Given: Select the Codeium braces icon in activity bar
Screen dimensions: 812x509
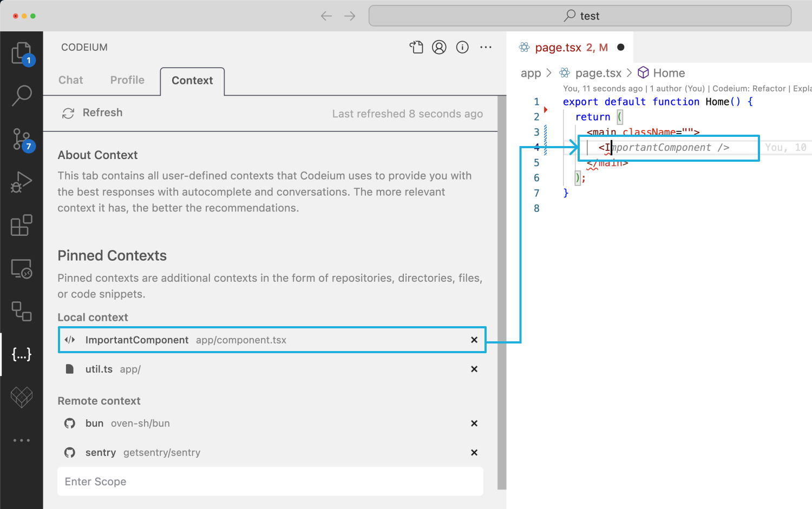Looking at the screenshot, I should coord(22,354).
